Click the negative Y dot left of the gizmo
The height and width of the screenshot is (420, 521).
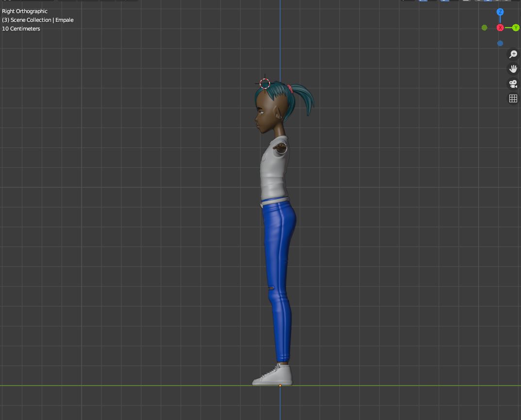(484, 28)
